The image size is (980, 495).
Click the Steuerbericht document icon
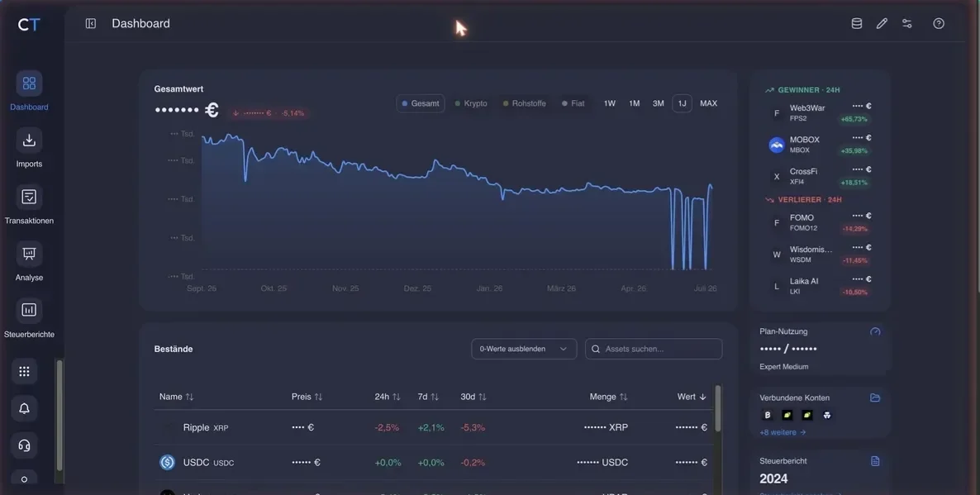point(875,461)
